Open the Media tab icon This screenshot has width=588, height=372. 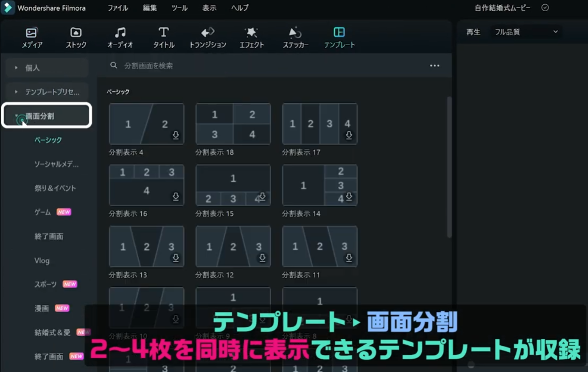click(x=32, y=33)
